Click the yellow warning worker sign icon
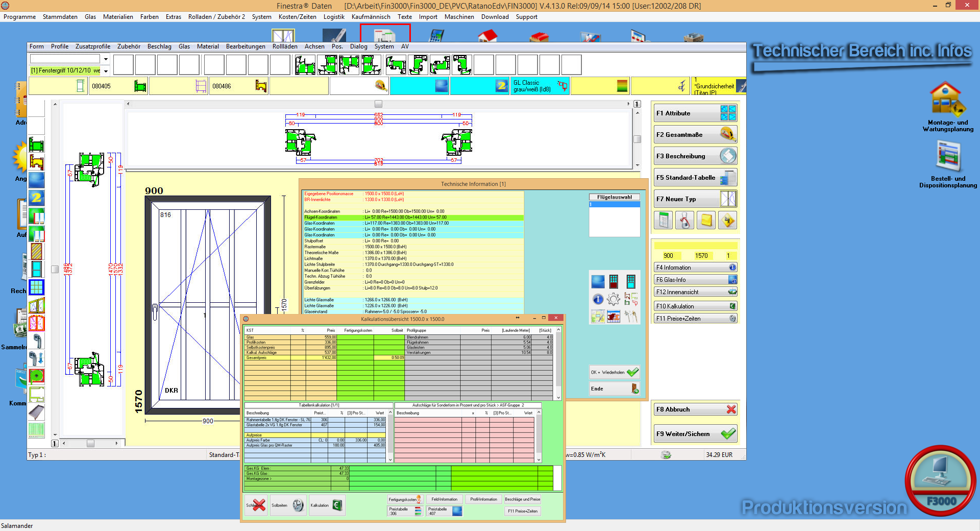The image size is (980, 531). tap(728, 221)
